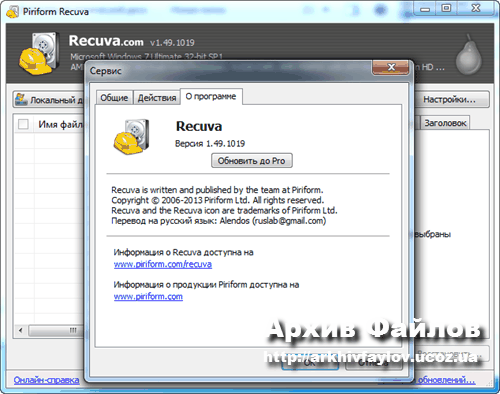Click the check for updates link (обновлений...)

446,380
